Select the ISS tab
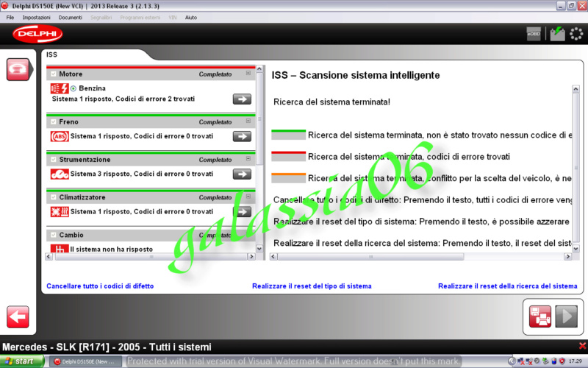Viewport: 588px width, 368px height. point(51,54)
